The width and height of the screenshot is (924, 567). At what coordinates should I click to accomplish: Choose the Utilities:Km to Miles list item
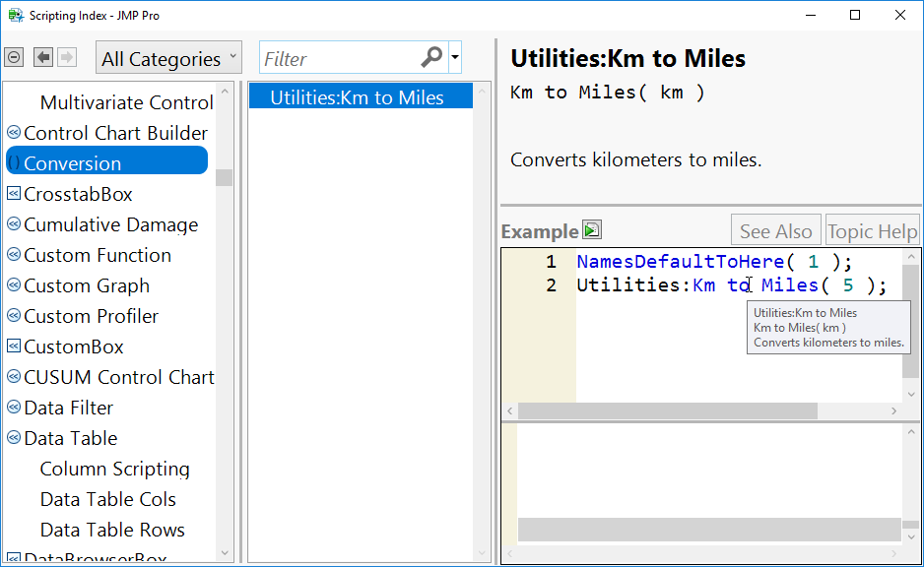[357, 97]
